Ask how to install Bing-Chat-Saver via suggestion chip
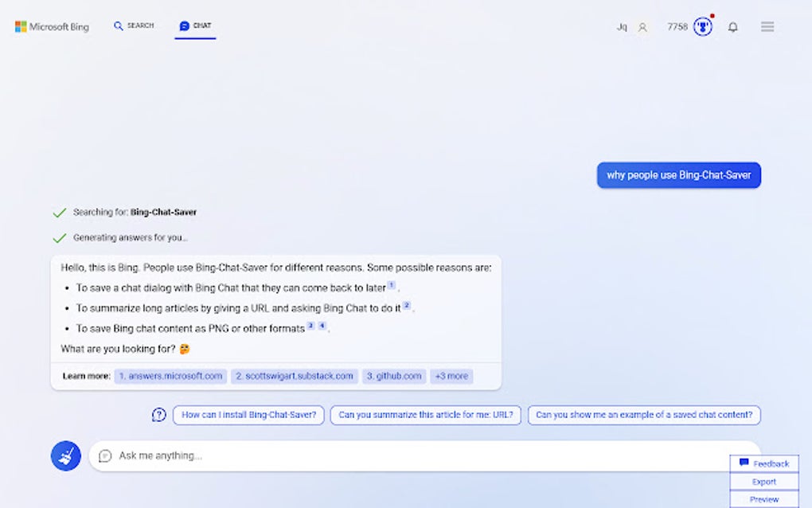This screenshot has width=812, height=508. pyautogui.click(x=248, y=415)
